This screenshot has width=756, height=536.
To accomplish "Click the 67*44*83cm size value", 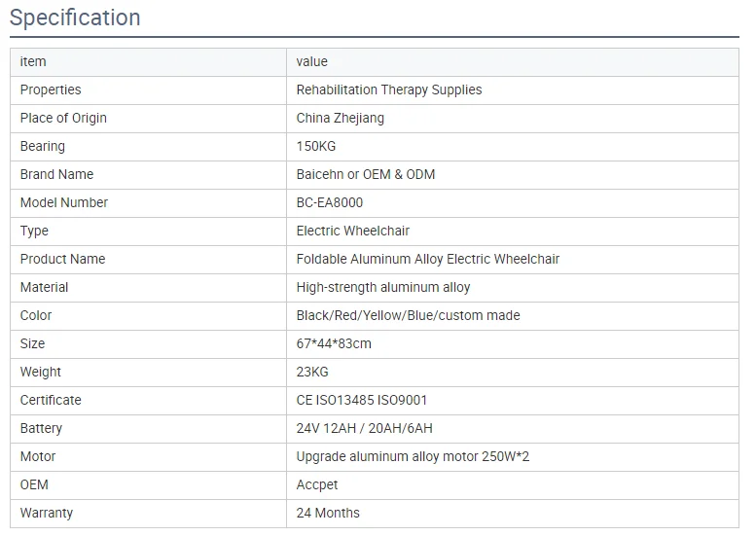I will coord(334,343).
